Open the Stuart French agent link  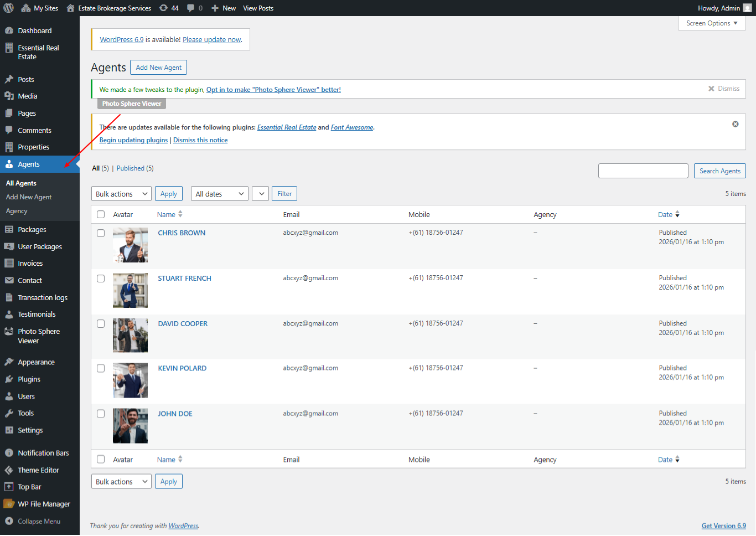click(184, 279)
